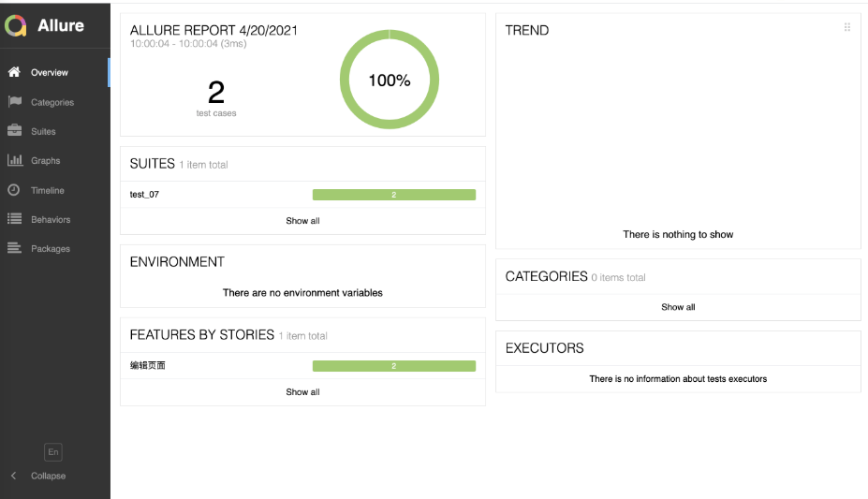The height and width of the screenshot is (499, 868).
Task: Open the En language selector
Action: [53, 452]
